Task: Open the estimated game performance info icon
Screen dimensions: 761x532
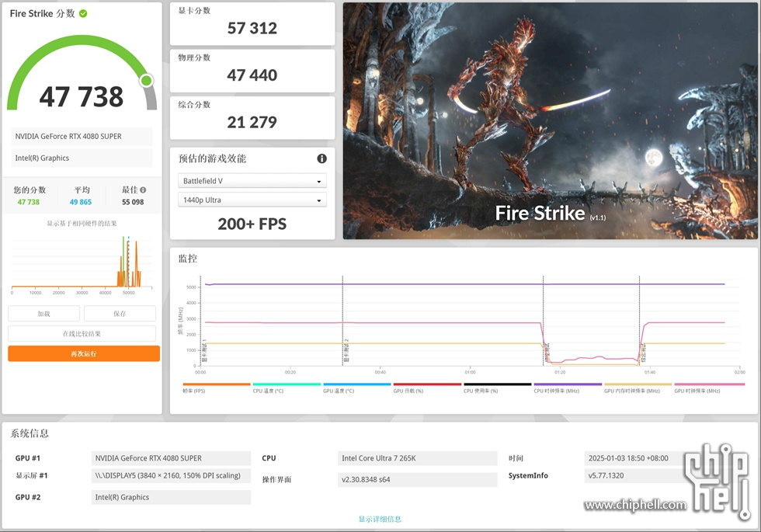Action: point(321,158)
